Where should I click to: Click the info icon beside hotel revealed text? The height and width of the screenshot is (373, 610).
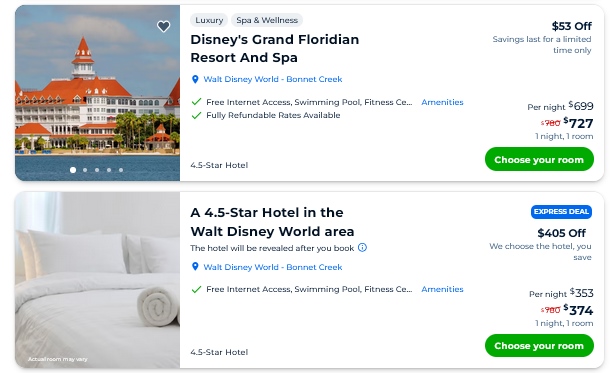coord(362,248)
